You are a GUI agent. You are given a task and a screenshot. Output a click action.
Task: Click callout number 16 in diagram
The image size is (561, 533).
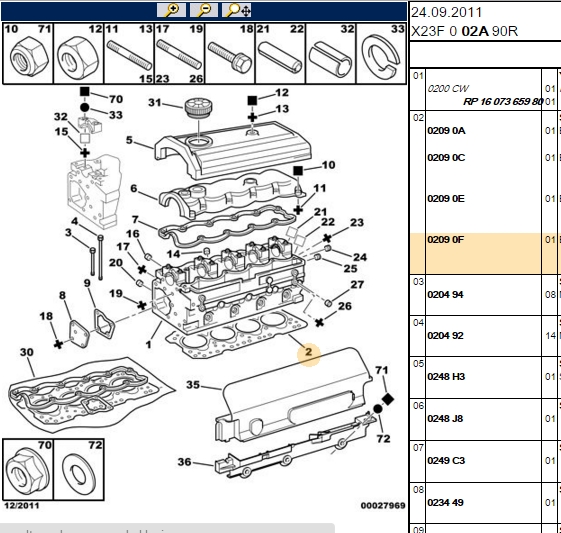pos(132,234)
